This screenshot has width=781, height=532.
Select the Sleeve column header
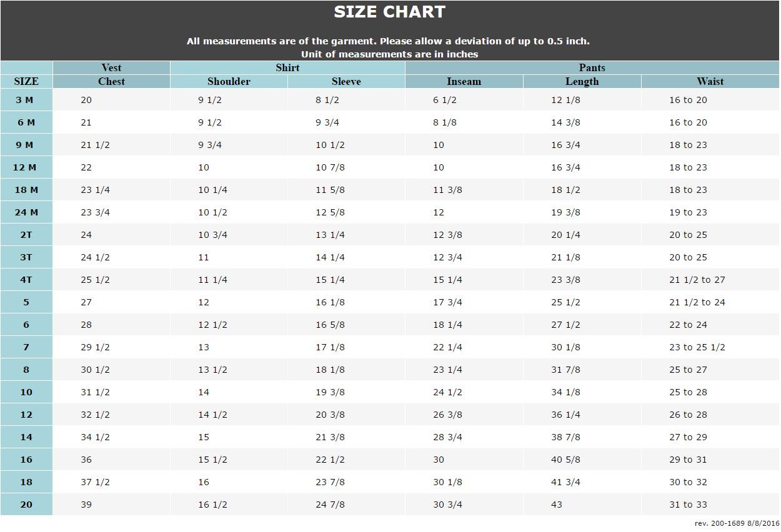(346, 81)
